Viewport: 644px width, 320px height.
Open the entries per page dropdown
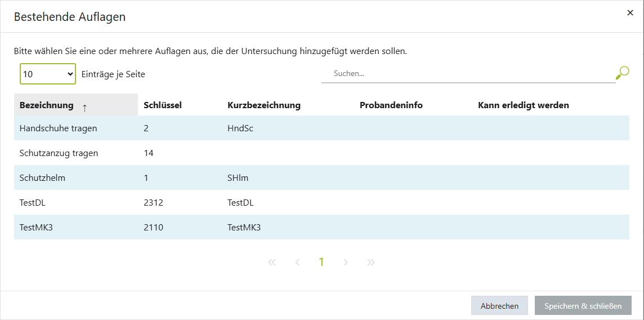point(48,74)
